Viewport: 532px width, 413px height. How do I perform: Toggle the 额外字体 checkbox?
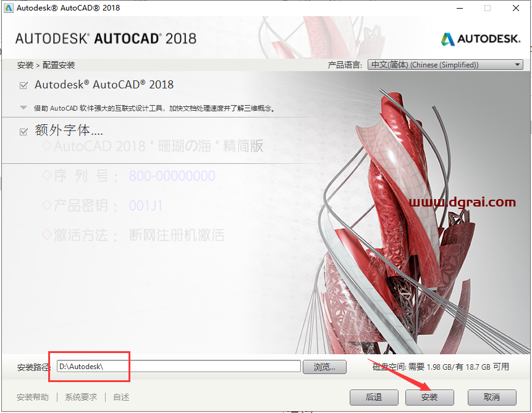coord(23,132)
